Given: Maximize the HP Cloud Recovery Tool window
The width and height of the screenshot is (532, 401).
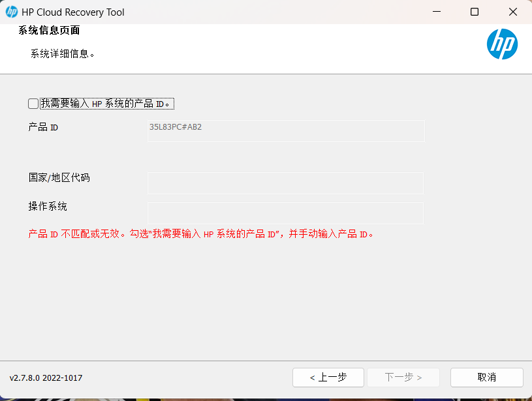Looking at the screenshot, I should 473,12.
